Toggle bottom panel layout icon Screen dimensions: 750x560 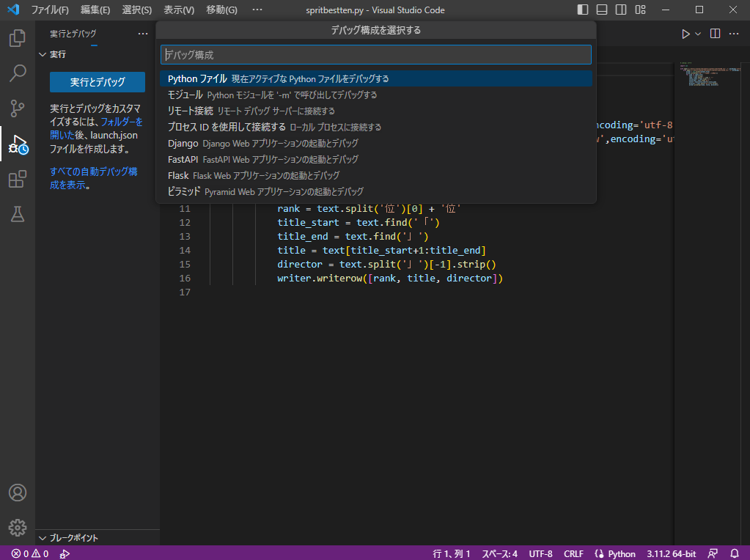click(602, 10)
